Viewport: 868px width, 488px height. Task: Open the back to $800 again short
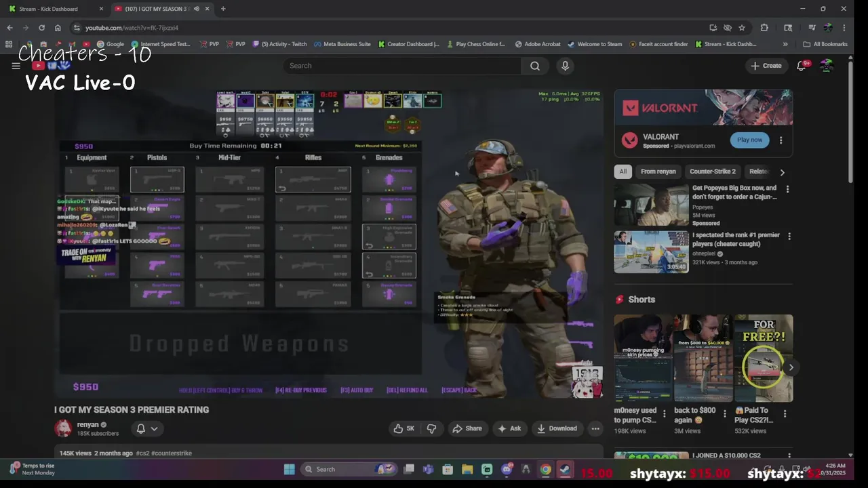tap(703, 358)
